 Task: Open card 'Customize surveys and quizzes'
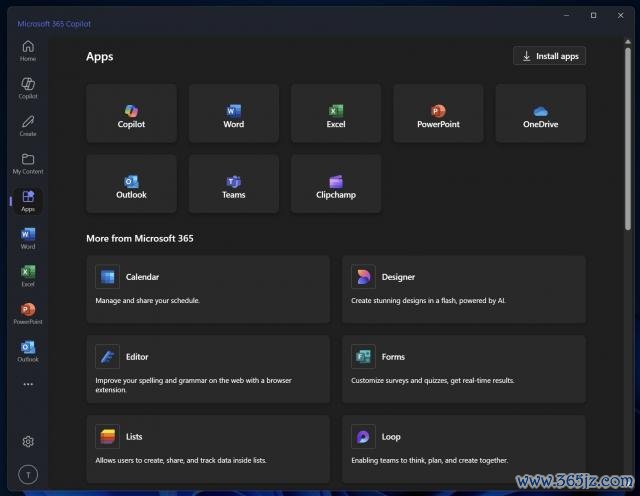(464, 369)
